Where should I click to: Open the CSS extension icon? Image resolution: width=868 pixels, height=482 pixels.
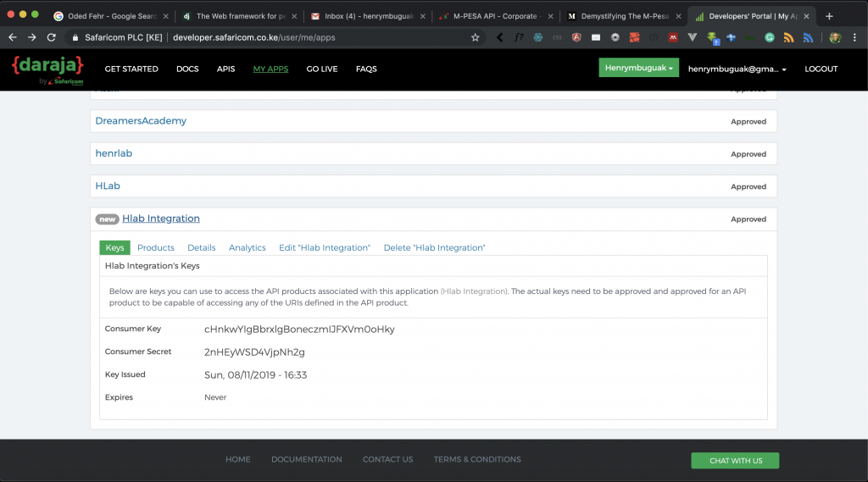click(557, 37)
